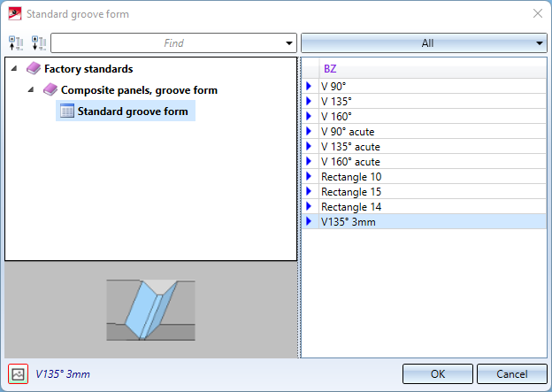Select the V 90° acute row
Viewport: 552px width, 392px height.
click(x=424, y=131)
